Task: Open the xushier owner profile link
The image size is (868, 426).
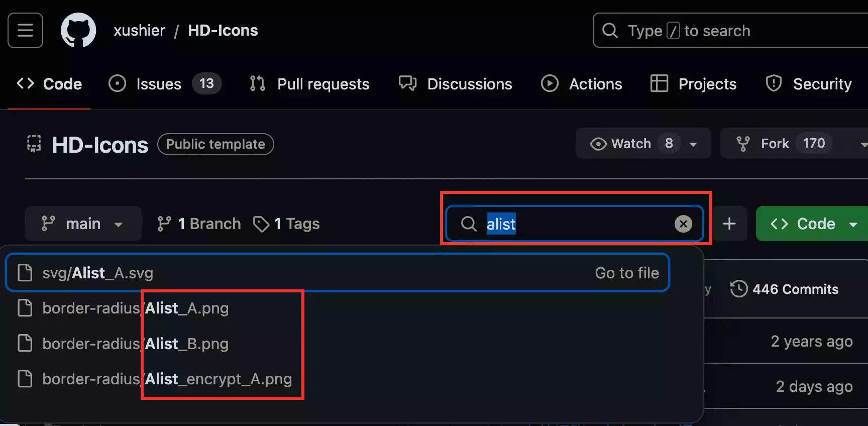Action: point(140,31)
